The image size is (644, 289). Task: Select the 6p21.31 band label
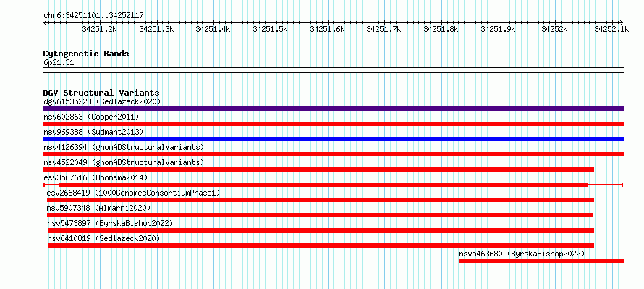point(59,63)
